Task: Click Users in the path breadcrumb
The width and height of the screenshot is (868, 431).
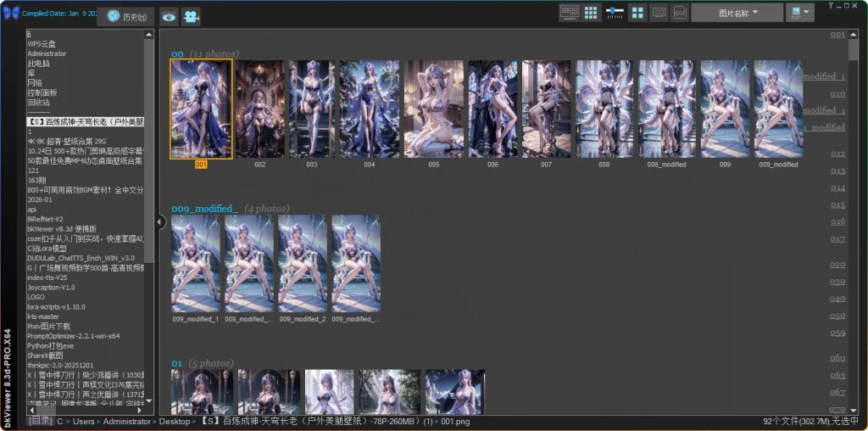Action: 84,422
